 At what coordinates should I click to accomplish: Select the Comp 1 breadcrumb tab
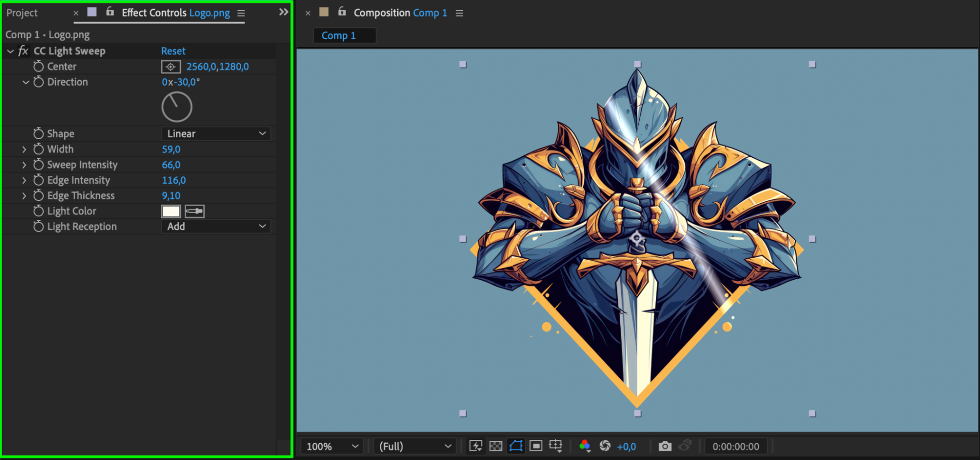click(x=339, y=36)
